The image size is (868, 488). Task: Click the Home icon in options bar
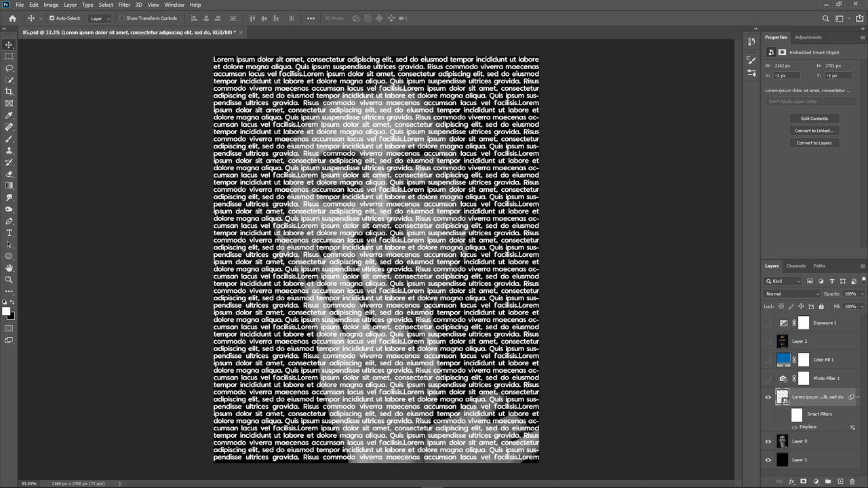[12, 18]
